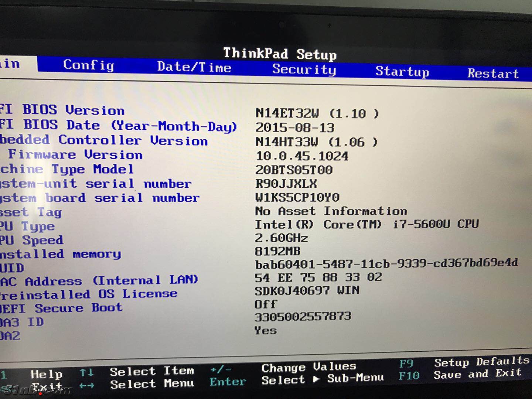Click the Sub-Menu triangle arrow icon
Image resolution: width=532 pixels, height=399 pixels.
tap(316, 379)
